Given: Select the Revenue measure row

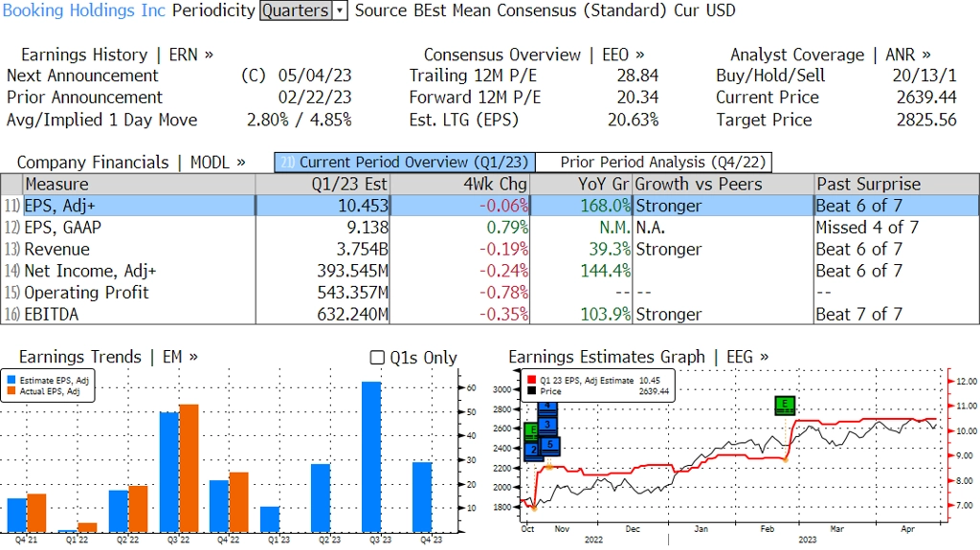Looking at the screenshot, I should coord(490,250).
